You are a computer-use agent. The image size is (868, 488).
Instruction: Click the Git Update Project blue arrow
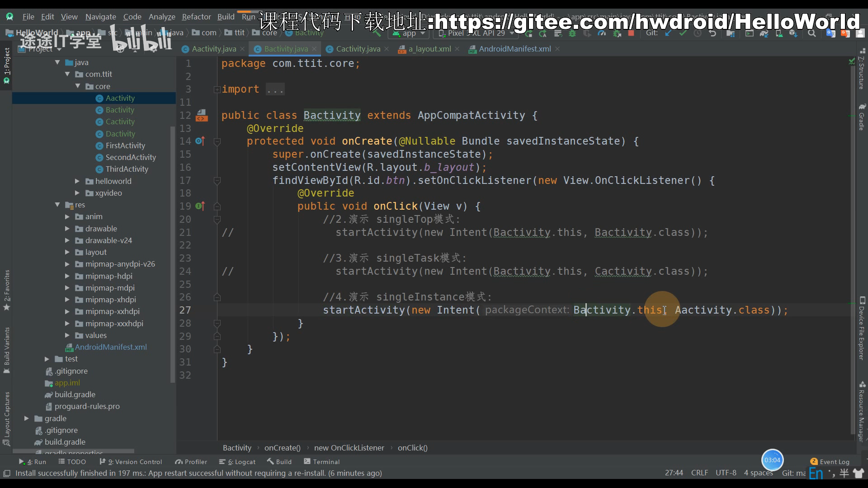tap(668, 33)
